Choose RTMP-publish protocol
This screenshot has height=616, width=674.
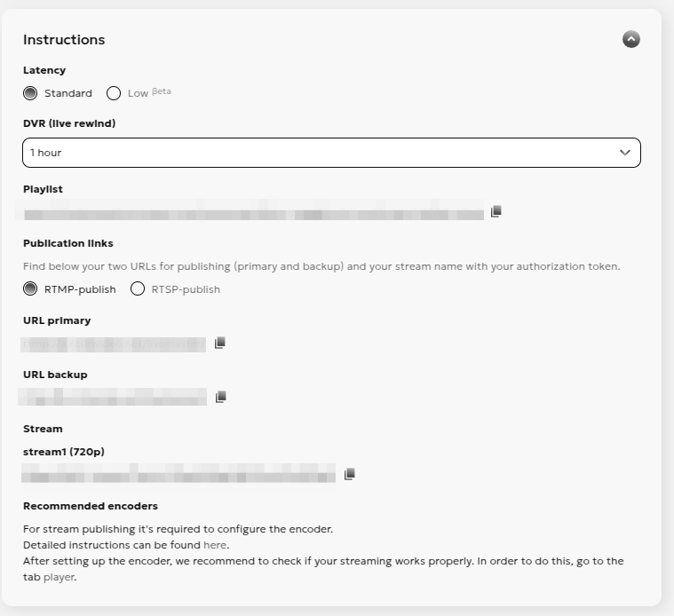point(31,288)
